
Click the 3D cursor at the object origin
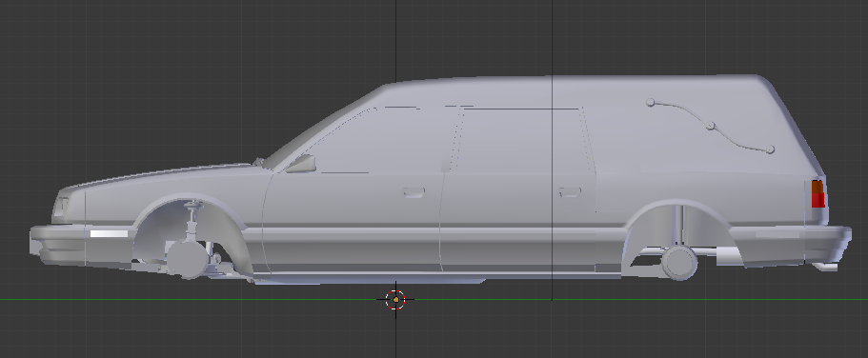pyautogui.click(x=395, y=300)
